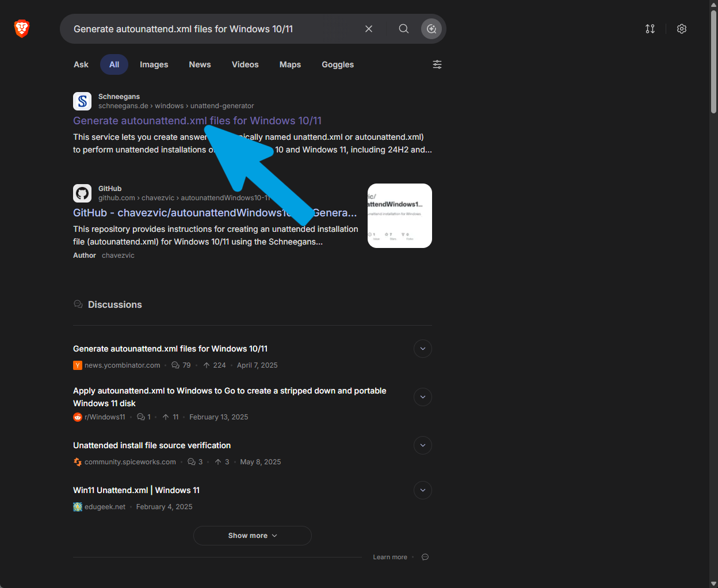
Task: Select the Ask tab
Action: 81,64
